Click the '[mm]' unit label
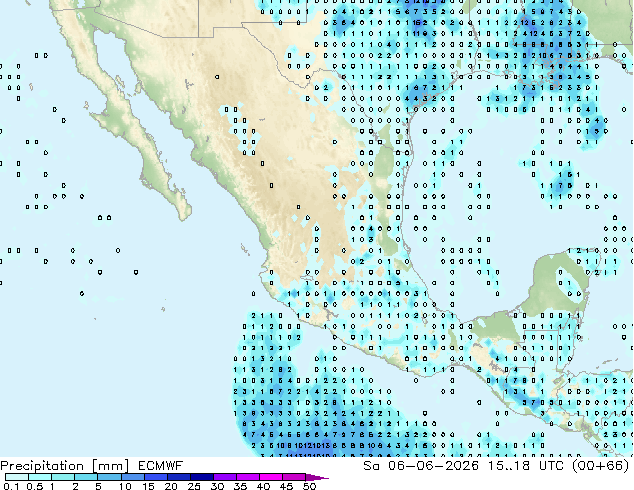Image resolution: width=634 pixels, height=490 pixels. [110, 466]
